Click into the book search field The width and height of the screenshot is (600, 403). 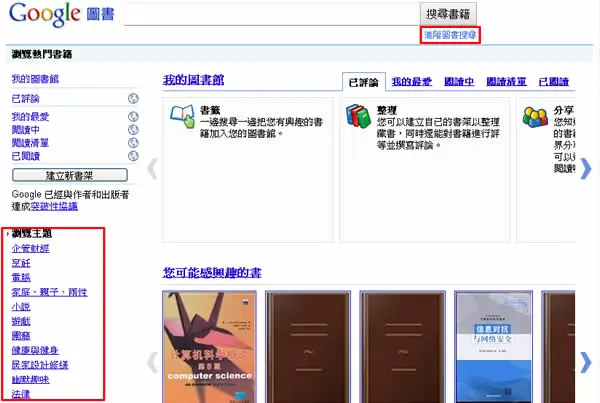(x=272, y=14)
